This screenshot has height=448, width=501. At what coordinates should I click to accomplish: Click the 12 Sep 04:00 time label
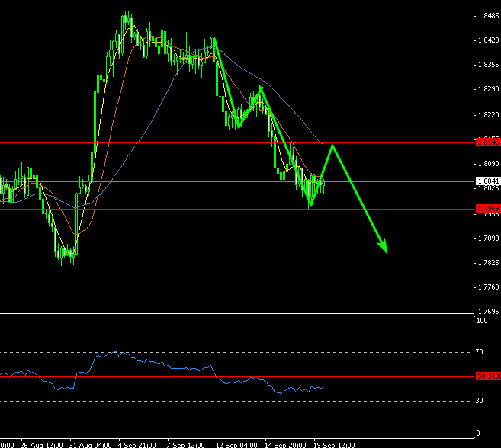[236, 445]
